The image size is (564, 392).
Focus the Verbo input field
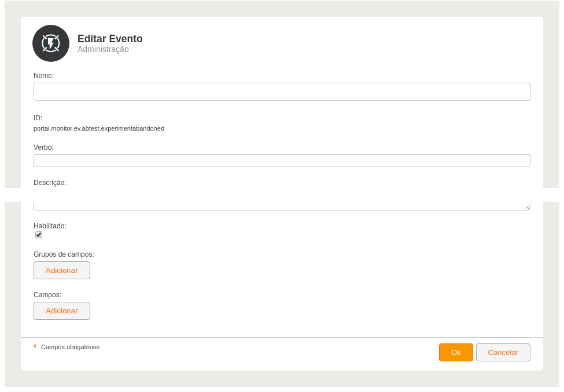(282, 161)
